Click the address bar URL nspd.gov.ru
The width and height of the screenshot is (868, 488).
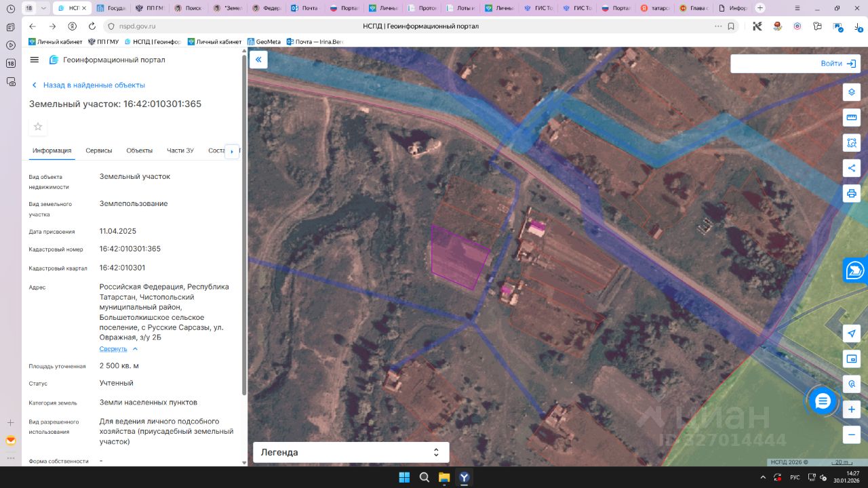[136, 26]
